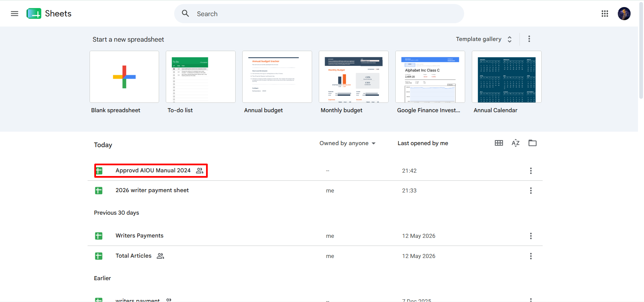Open more actions for 2026 writer payment sheet

pyautogui.click(x=531, y=190)
